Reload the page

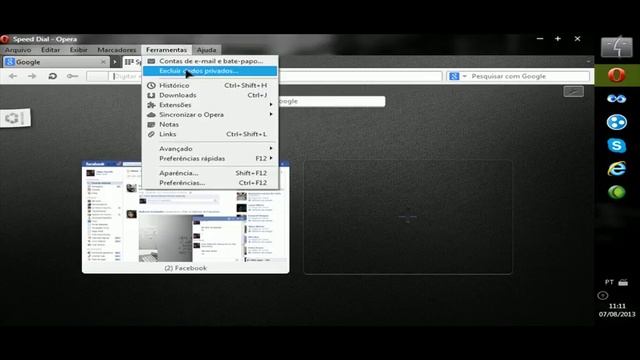click(x=53, y=76)
